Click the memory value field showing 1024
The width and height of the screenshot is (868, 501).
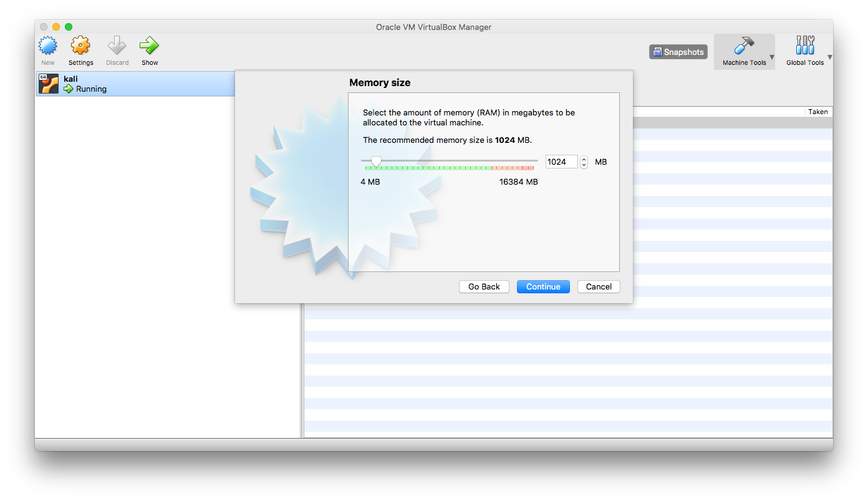561,162
